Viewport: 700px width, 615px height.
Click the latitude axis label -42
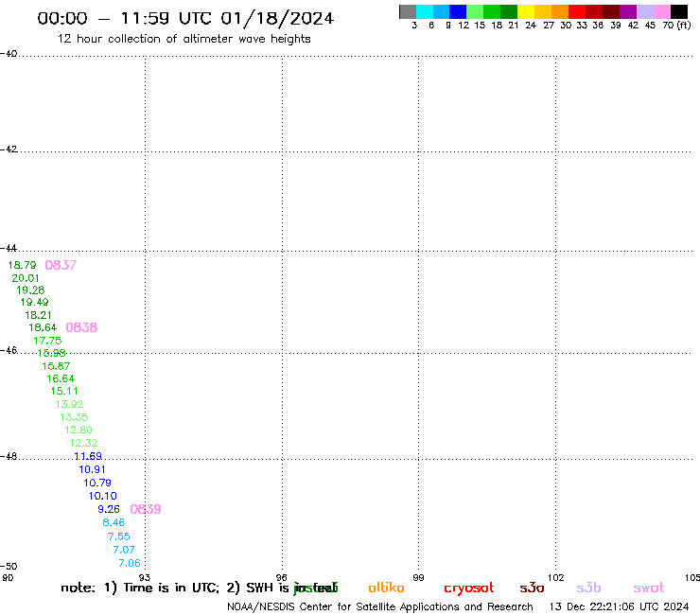click(9, 149)
